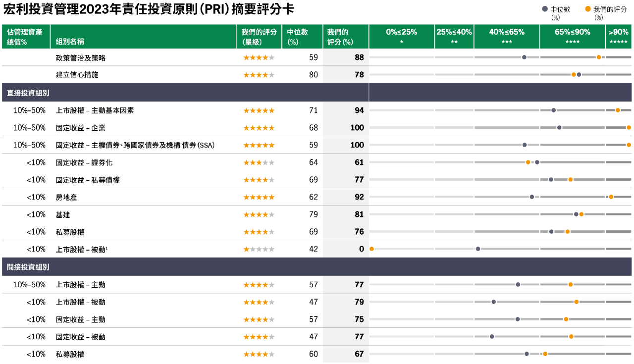Click the median value 42
This screenshot has height=364, width=634.
click(x=314, y=249)
